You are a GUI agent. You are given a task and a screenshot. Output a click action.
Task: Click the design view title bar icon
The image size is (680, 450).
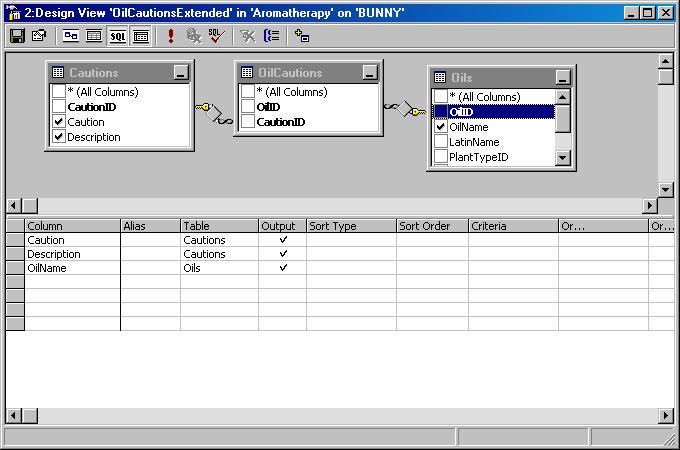coord(14,13)
